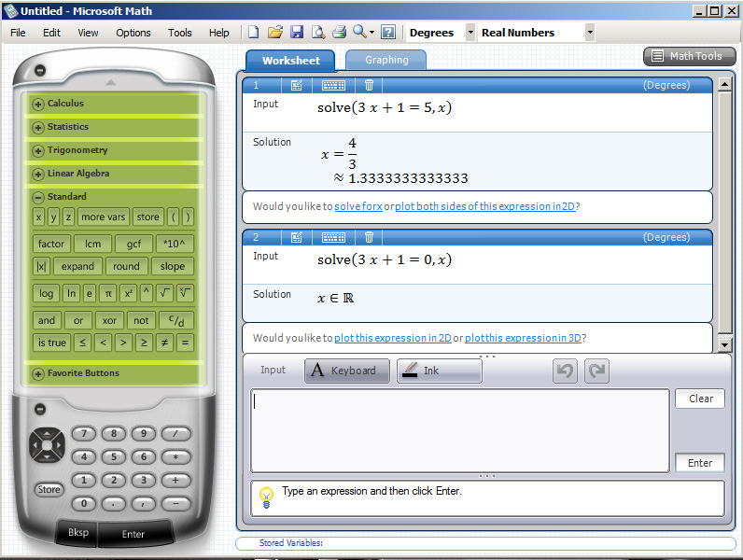Open the Degrees angle unit dropdown
Screen dimensions: 743x560
[x=470, y=33]
